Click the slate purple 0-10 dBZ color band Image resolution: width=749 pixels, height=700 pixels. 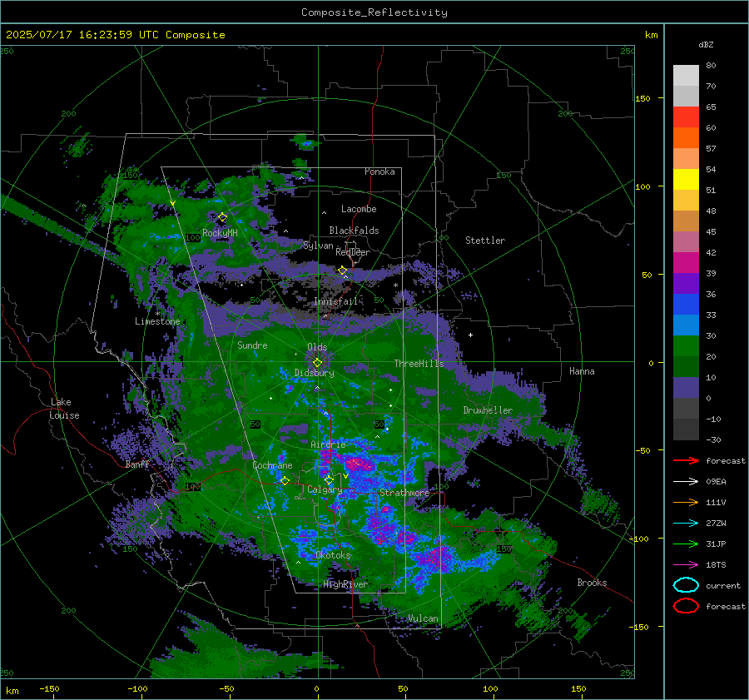pyautogui.click(x=686, y=388)
